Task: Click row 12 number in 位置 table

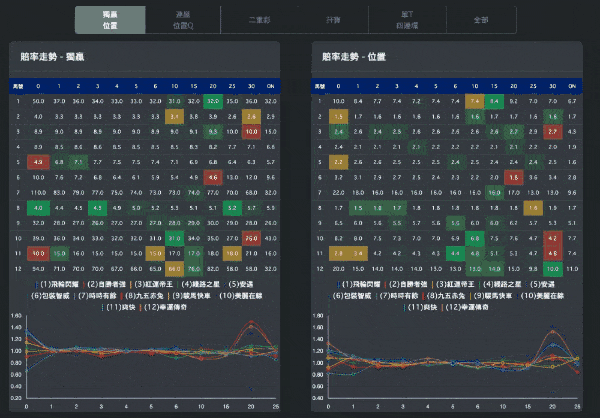Action: coord(316,268)
